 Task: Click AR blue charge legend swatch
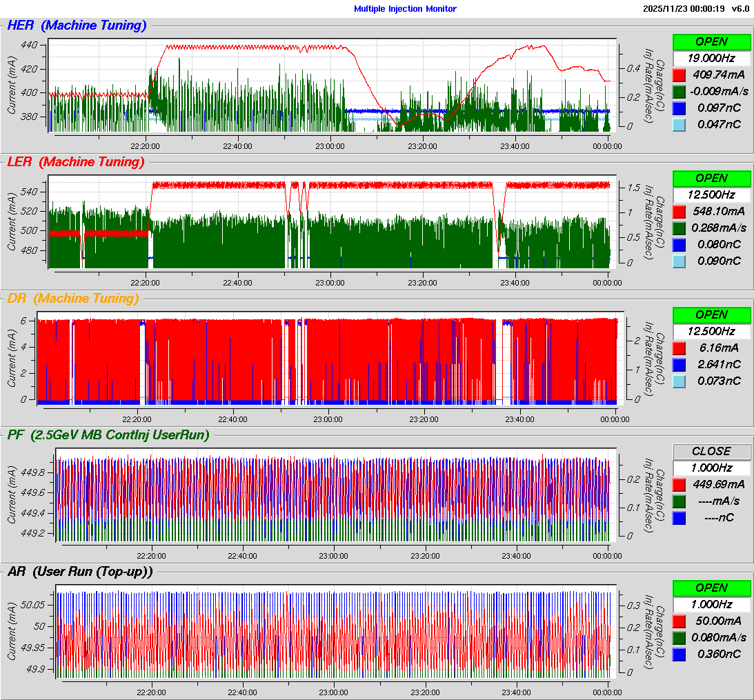pos(679,654)
